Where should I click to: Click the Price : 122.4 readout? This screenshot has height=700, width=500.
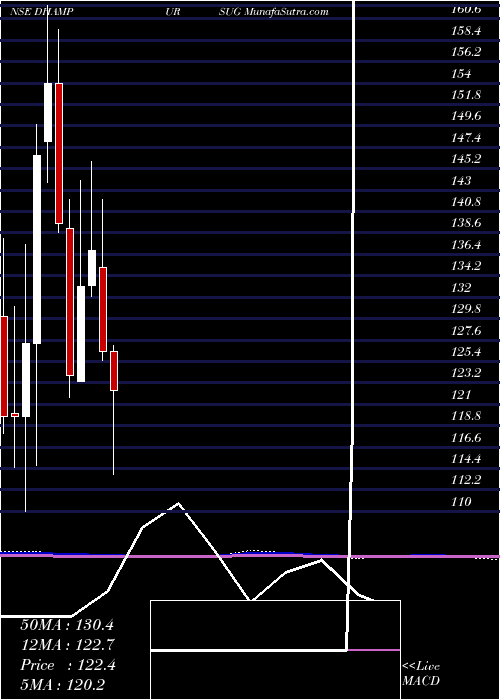click(x=68, y=665)
